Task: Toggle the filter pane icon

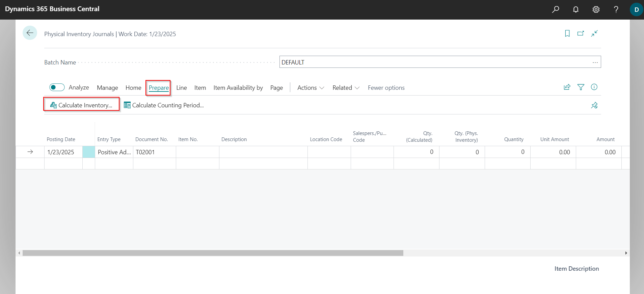Action: (581, 87)
